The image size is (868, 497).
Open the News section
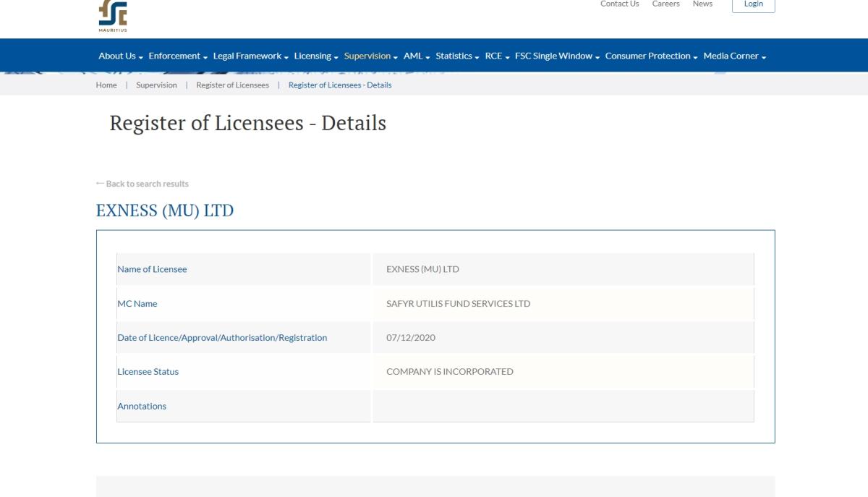(x=702, y=4)
